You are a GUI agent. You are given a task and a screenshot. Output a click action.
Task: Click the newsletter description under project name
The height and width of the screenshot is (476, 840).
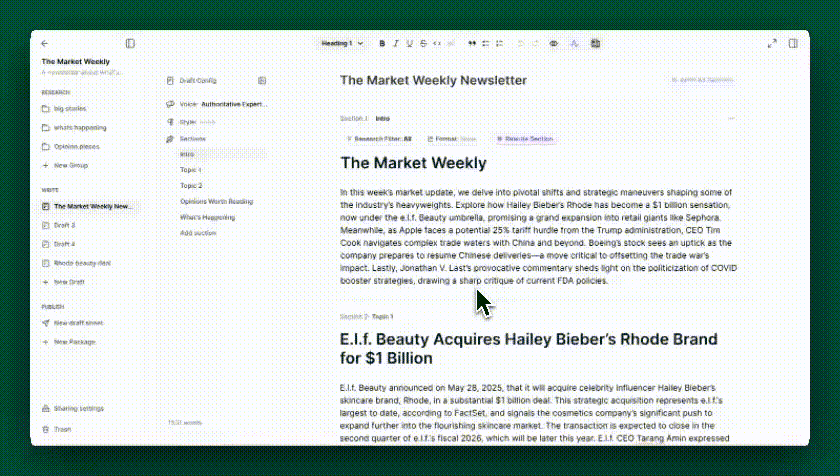(82, 72)
